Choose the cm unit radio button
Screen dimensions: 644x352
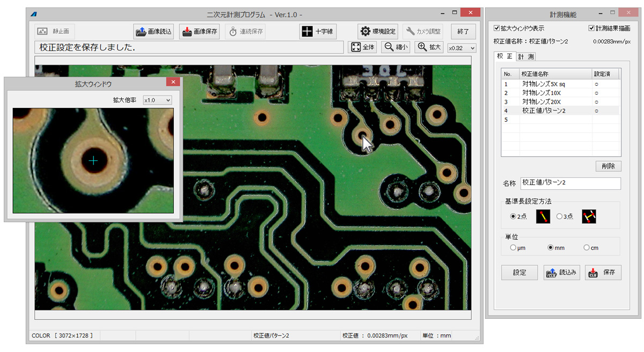(587, 248)
